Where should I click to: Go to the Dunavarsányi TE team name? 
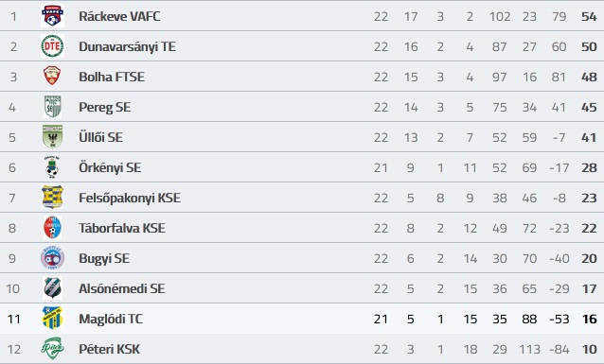pyautogui.click(x=127, y=46)
